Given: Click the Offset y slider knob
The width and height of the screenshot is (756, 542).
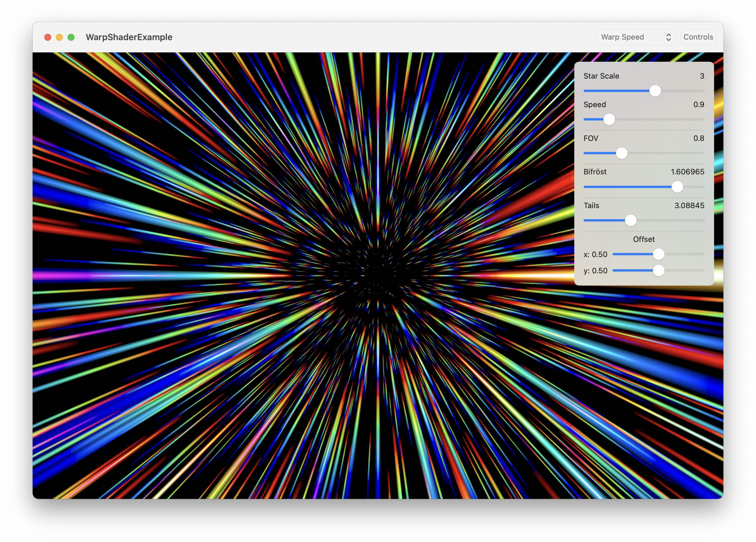Looking at the screenshot, I should pos(658,270).
